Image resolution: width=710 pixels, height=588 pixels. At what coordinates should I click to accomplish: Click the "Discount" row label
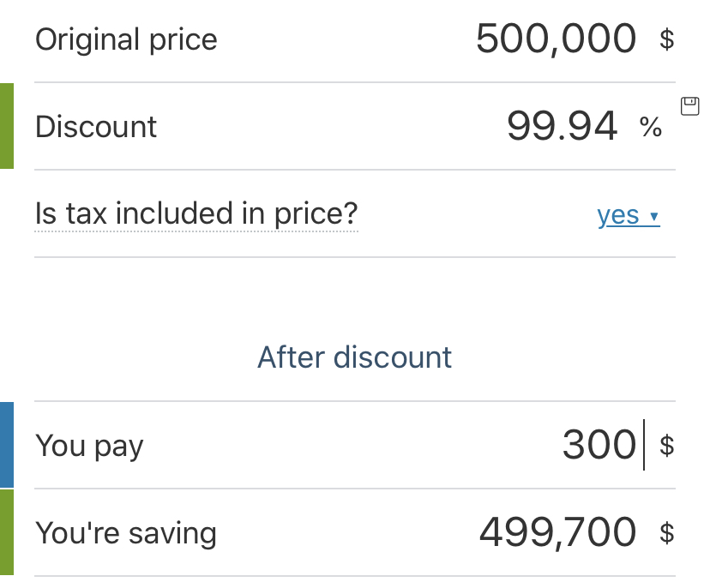(x=96, y=128)
